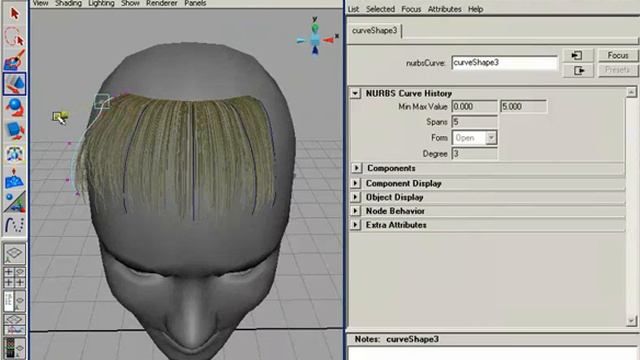Click the Spans value field

tap(474, 122)
